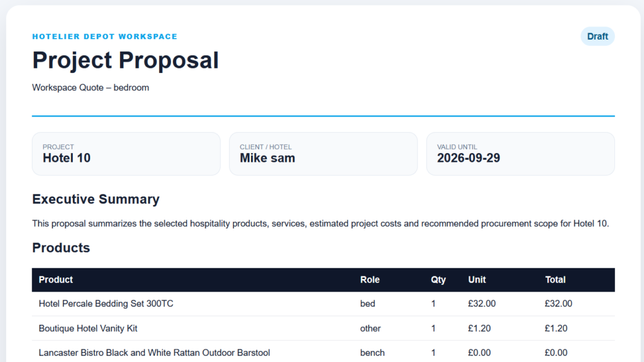This screenshot has width=644, height=362.
Task: Select the Hotel Percale Bedding Set 300TC row
Action: pos(323,303)
